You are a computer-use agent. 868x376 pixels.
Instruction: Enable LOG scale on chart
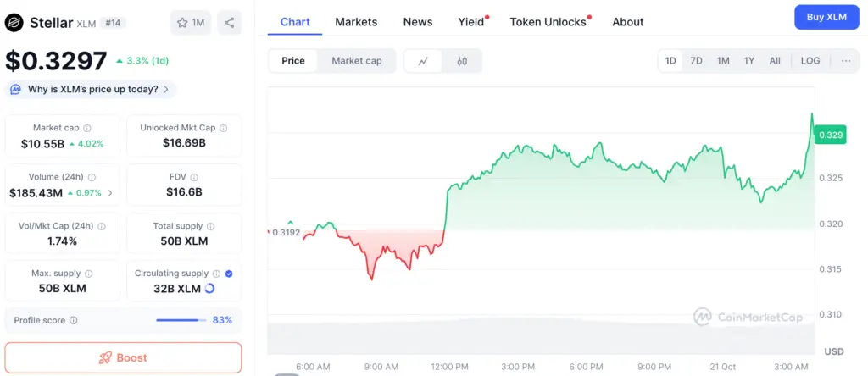(810, 61)
